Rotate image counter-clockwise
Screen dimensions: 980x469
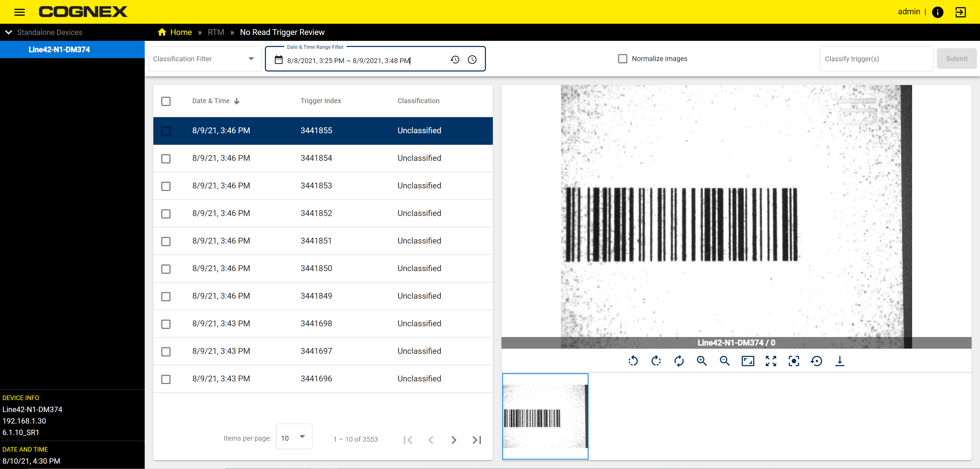(633, 360)
